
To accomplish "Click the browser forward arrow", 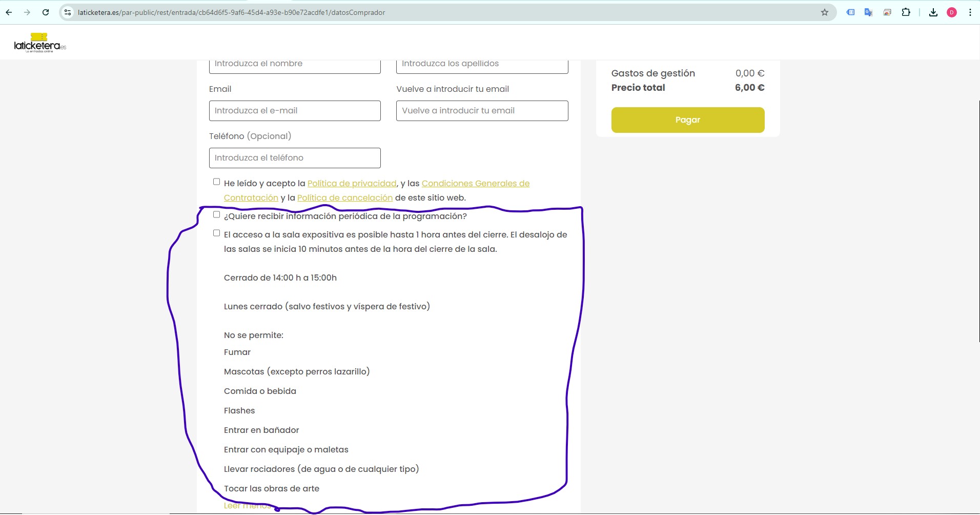I will tap(27, 12).
